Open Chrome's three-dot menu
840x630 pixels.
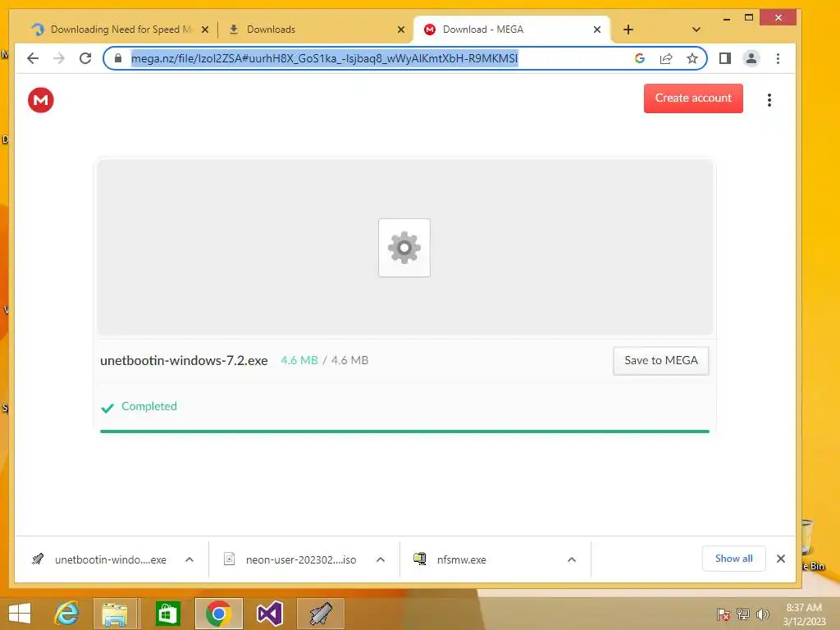click(778, 58)
